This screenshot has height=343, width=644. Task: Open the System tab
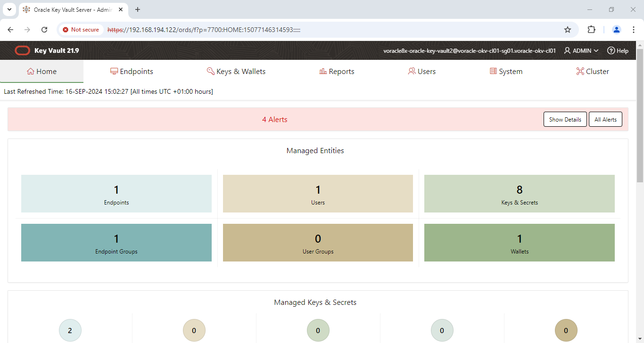tap(506, 72)
